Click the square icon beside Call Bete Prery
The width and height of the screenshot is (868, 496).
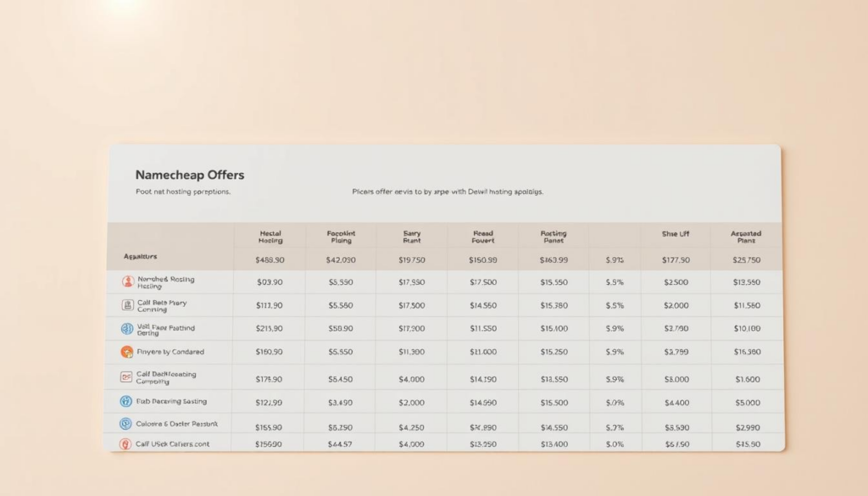[127, 305]
